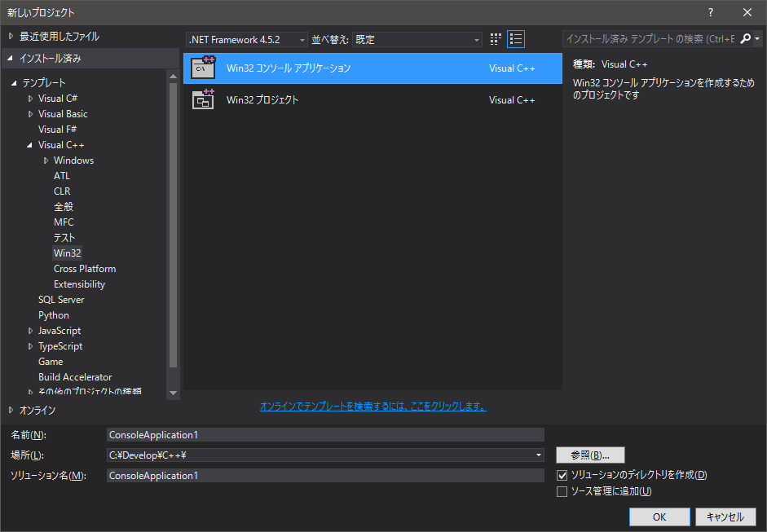767x532 pixels.
Task: Click the tree scrollbar down arrow
Action: click(173, 394)
